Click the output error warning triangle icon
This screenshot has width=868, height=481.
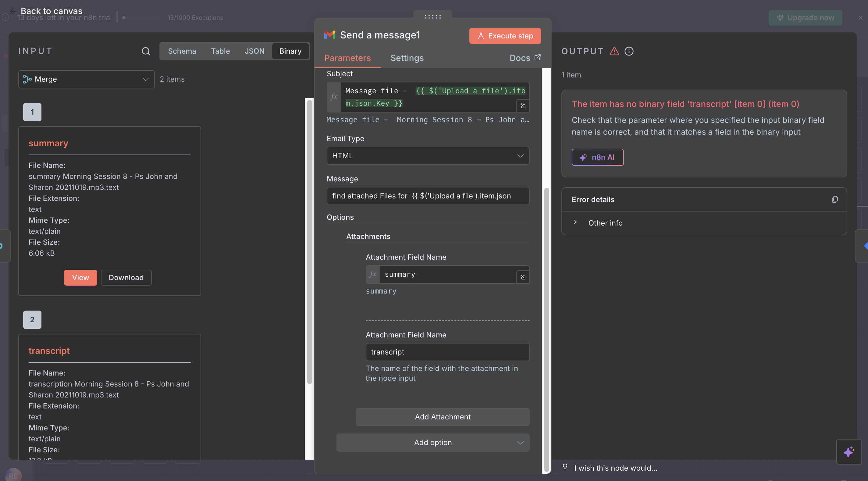pyautogui.click(x=614, y=51)
